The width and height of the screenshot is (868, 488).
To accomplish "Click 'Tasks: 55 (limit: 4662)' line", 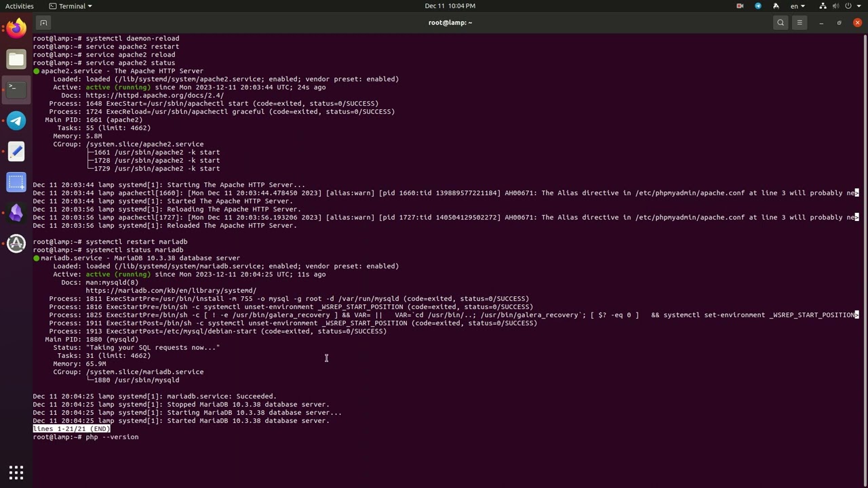I will point(104,128).
